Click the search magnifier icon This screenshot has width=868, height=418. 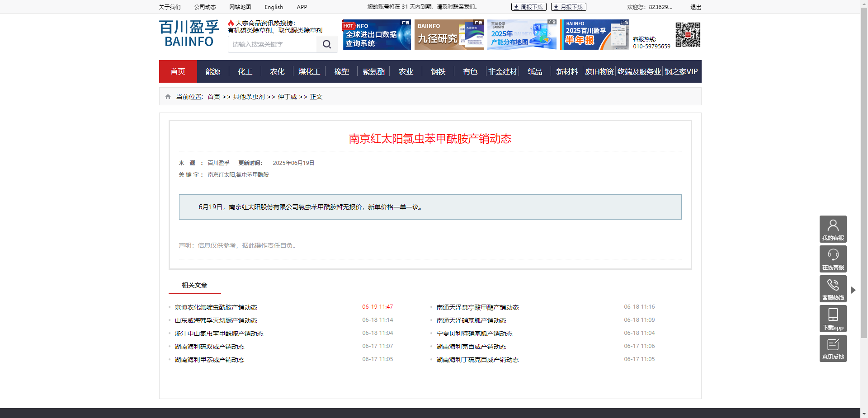(327, 44)
